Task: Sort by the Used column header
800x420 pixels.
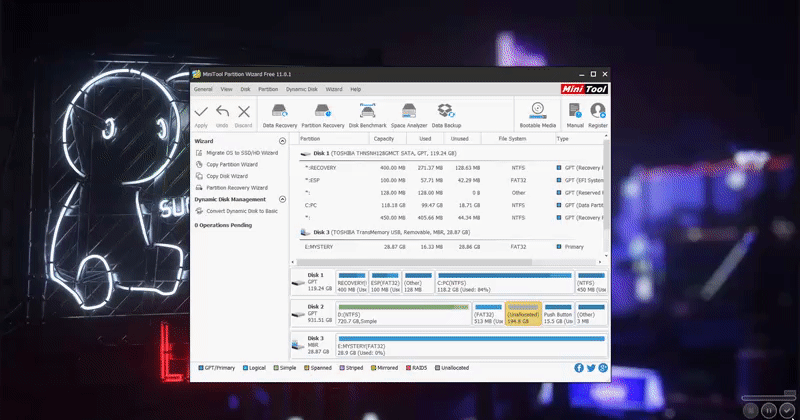Action: tap(426, 139)
